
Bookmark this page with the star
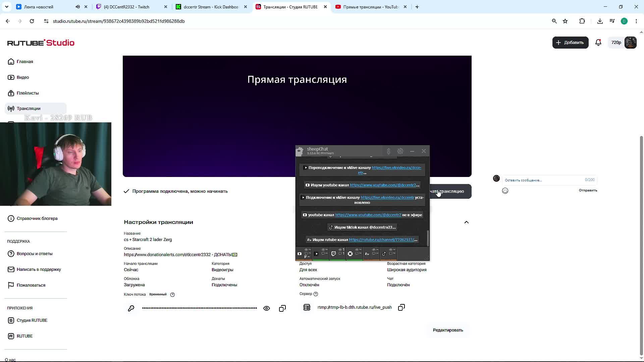565,21
